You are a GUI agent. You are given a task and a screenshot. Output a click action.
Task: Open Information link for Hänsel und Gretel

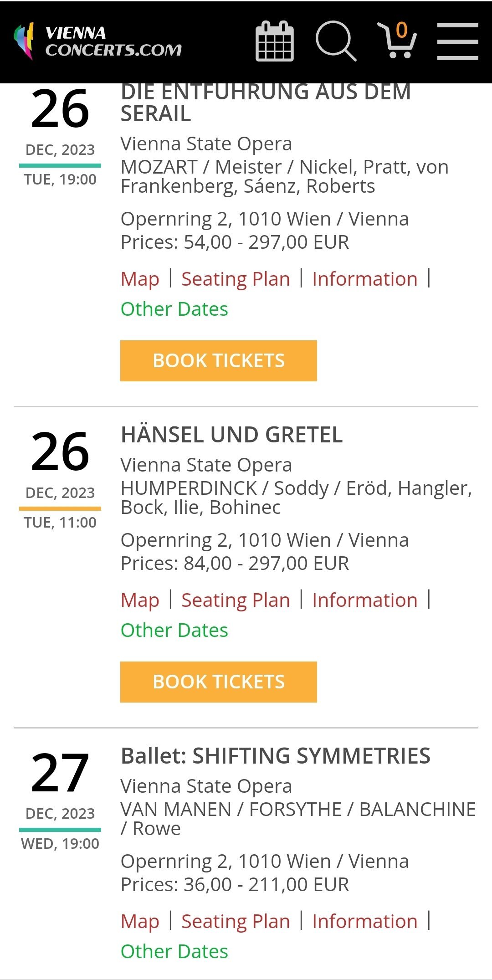[365, 600]
